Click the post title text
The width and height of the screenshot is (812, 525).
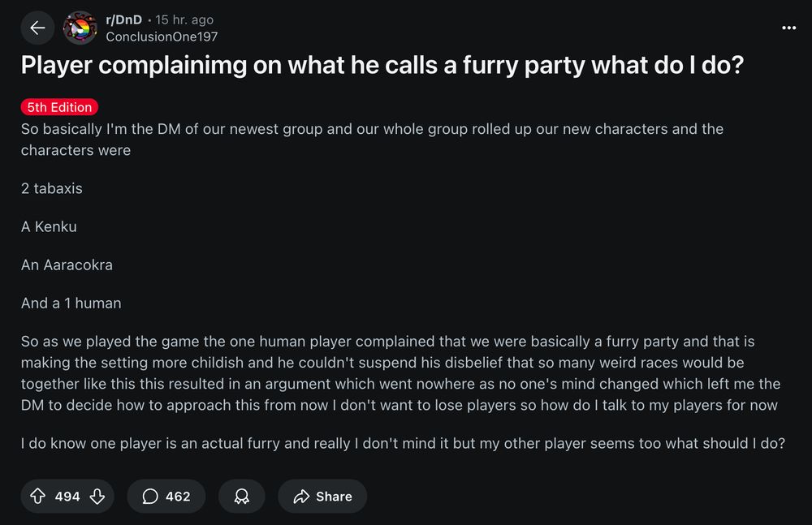click(x=382, y=67)
